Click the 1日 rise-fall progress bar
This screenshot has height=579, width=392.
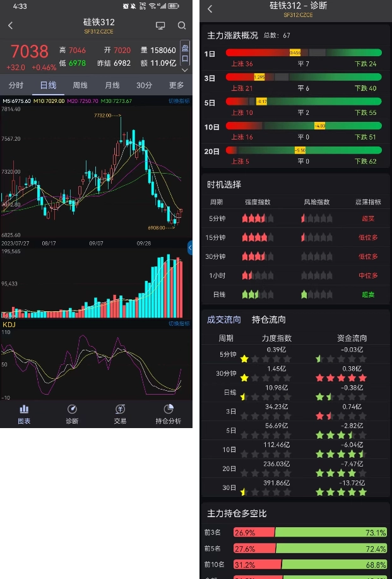click(x=304, y=53)
